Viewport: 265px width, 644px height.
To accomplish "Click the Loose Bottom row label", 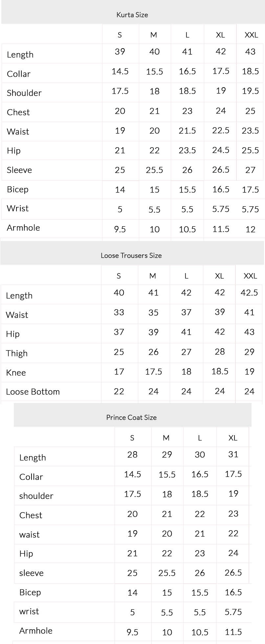I will [33, 392].
